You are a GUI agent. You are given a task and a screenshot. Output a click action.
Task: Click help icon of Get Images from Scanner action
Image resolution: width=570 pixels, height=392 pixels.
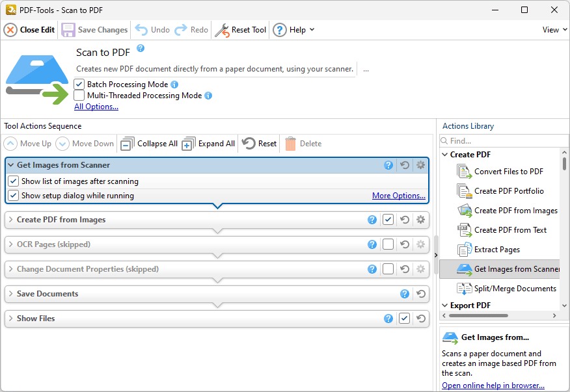[388, 165]
